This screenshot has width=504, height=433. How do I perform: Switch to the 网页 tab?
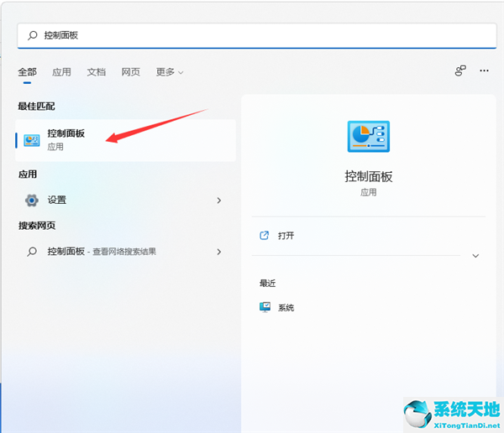(x=130, y=72)
